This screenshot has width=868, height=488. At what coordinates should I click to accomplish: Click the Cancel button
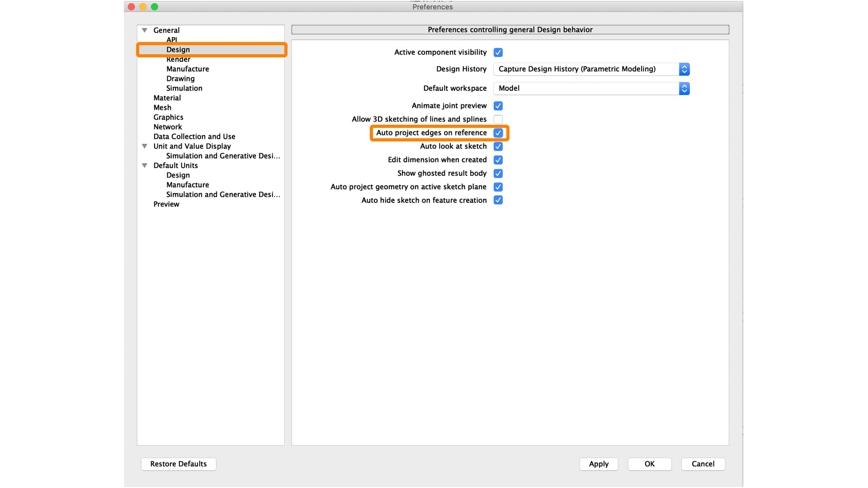703,464
